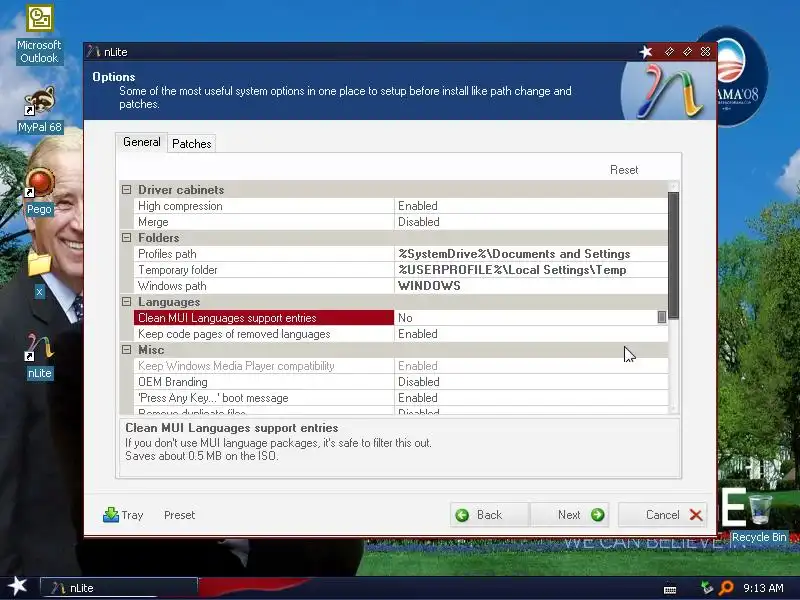800x600 pixels.
Task: Click the options list vertical scrollbar
Action: click(x=673, y=255)
